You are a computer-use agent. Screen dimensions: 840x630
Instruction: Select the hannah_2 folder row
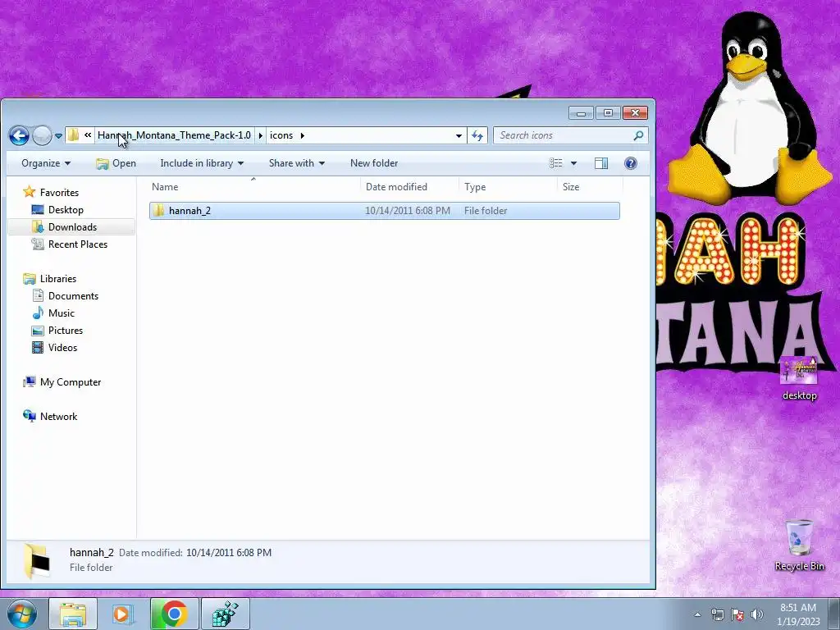[385, 211]
